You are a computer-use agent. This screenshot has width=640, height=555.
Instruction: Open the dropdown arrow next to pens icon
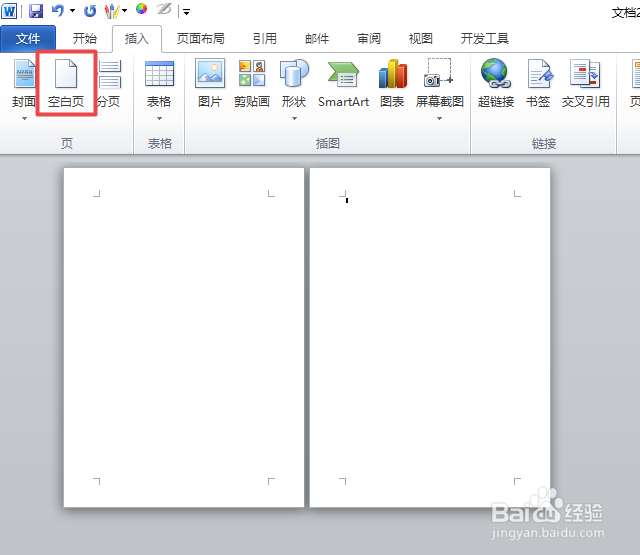point(124,11)
